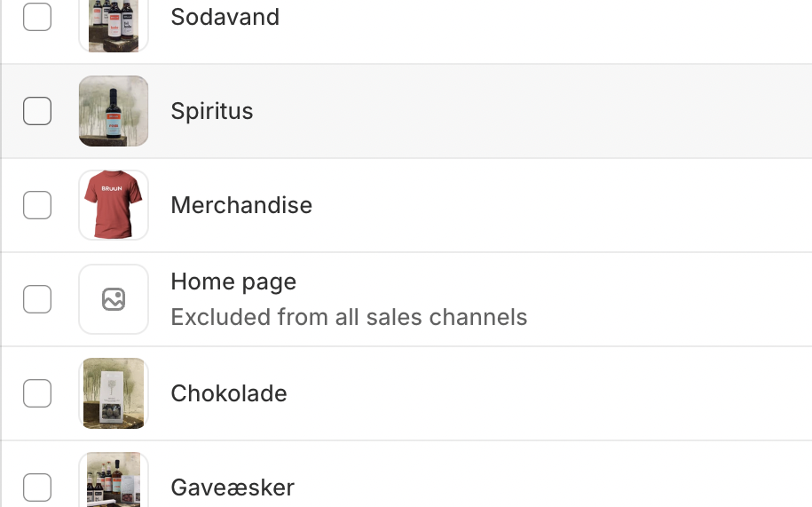Go to the Merchandise collection
This screenshot has height=507, width=812.
coord(241,205)
